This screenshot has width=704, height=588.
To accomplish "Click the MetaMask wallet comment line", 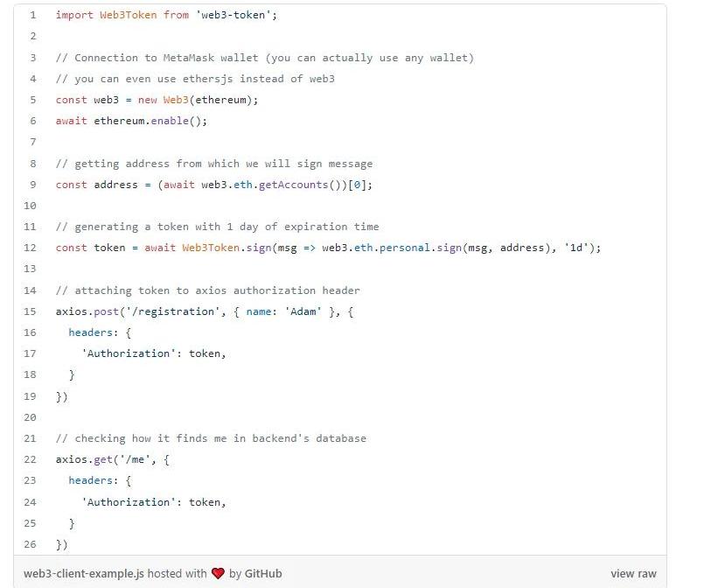I will click(264, 58).
